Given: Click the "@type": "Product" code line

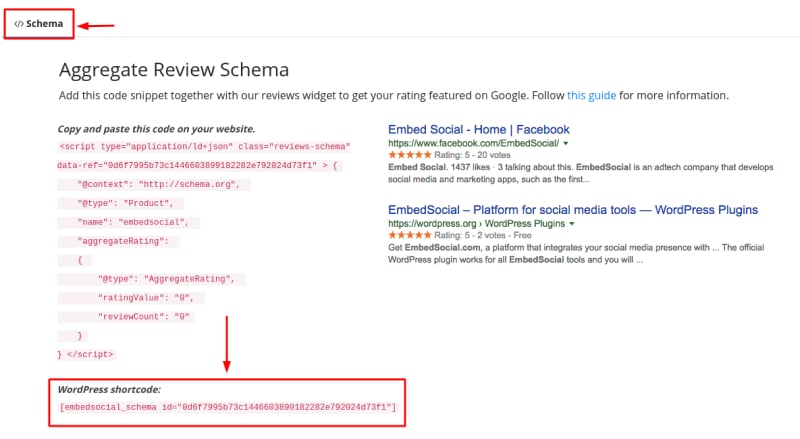Looking at the screenshot, I should click(x=120, y=203).
